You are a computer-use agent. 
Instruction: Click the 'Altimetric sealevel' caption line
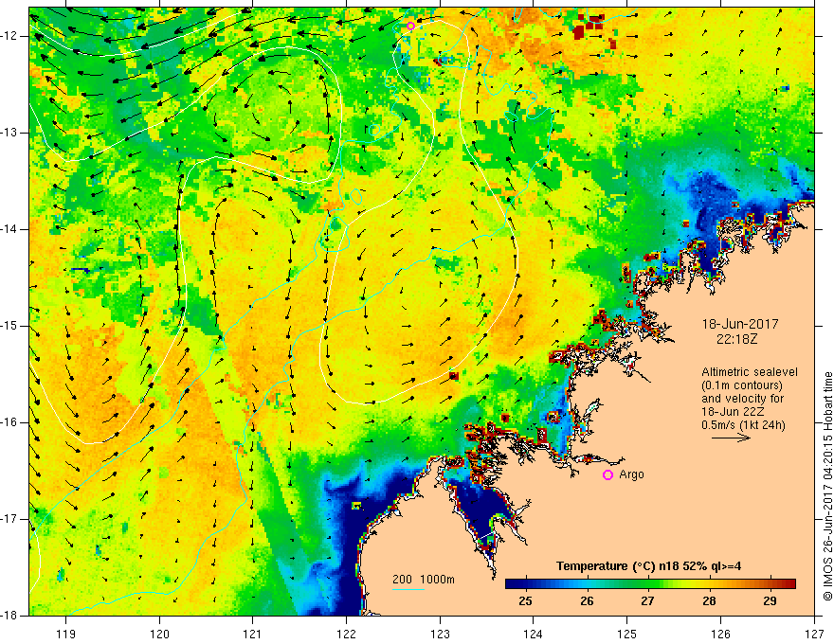point(750,372)
